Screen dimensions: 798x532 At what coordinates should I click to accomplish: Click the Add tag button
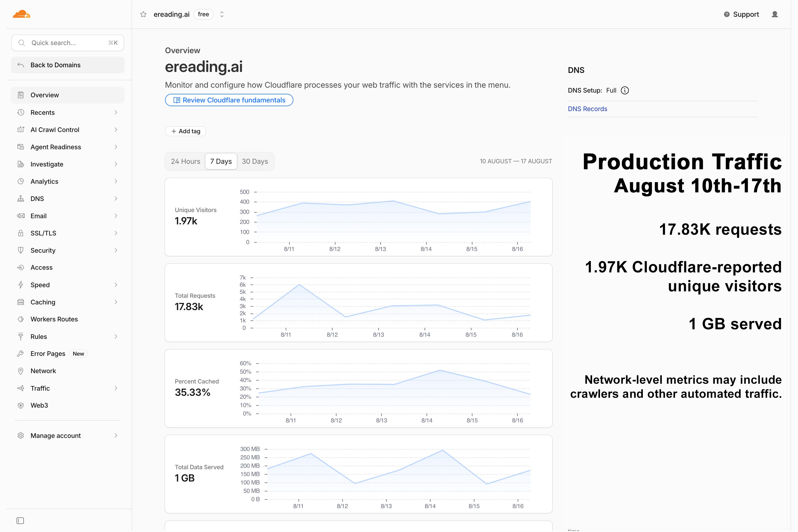[x=186, y=131]
